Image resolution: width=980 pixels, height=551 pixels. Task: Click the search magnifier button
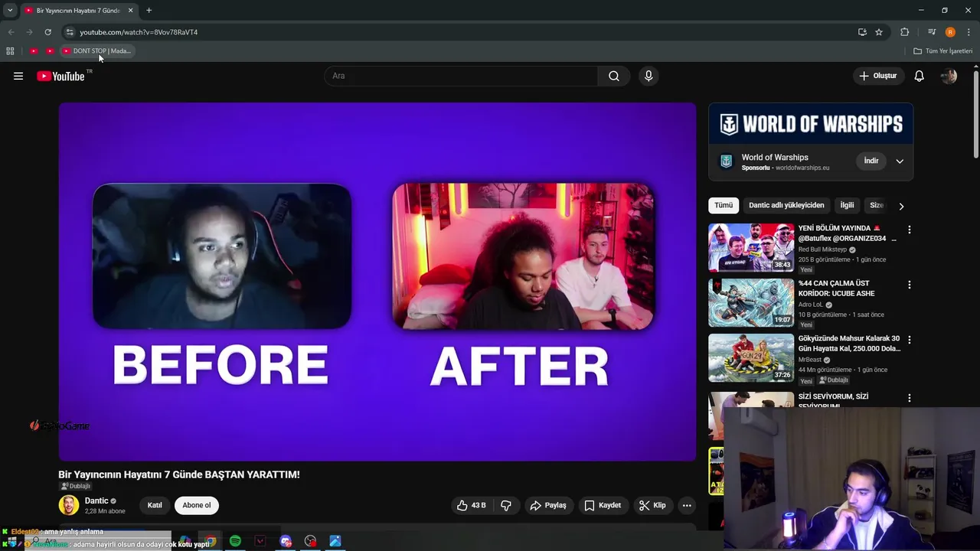click(x=614, y=76)
